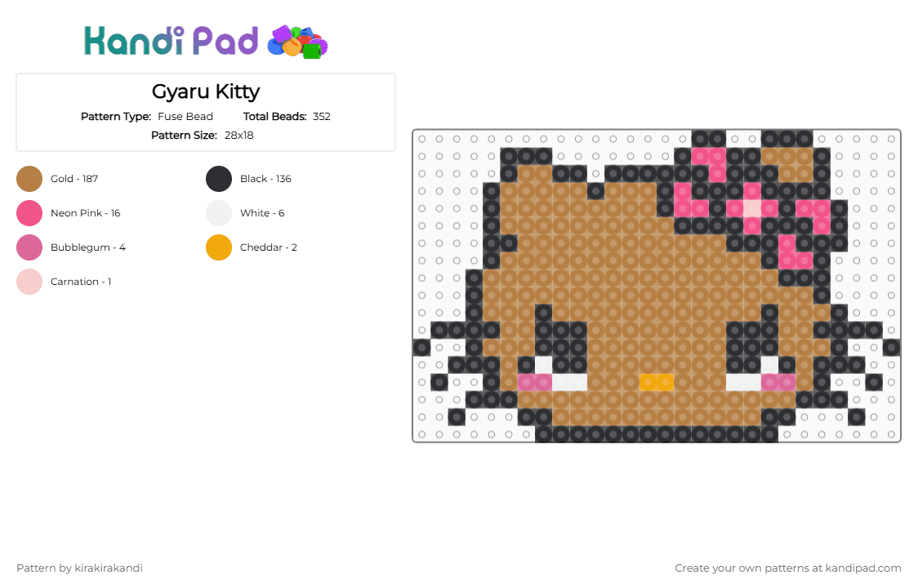Viewport: 918px width, 588px height.
Task: Click the colorful beads logo icon
Action: (297, 42)
